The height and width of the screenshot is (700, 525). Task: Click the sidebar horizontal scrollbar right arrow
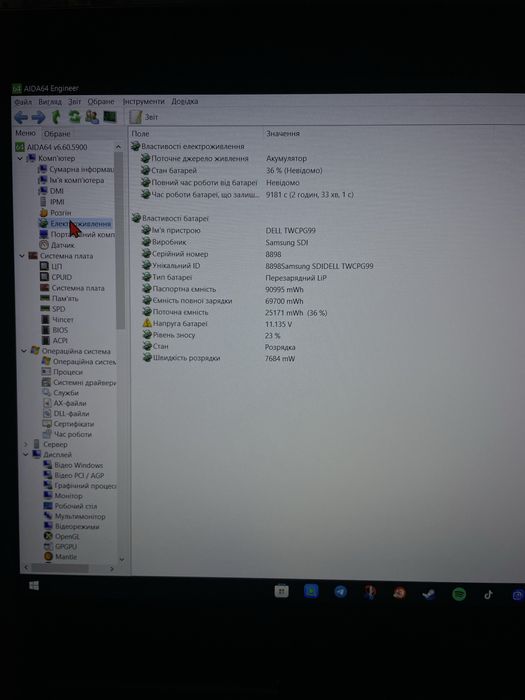(x=112, y=569)
